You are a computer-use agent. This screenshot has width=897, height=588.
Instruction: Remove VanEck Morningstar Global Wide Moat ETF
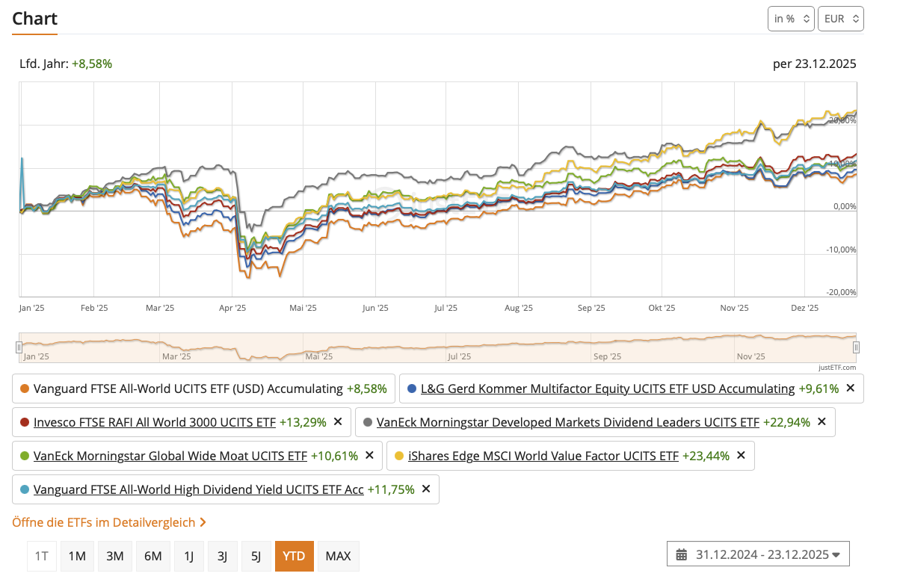click(369, 456)
